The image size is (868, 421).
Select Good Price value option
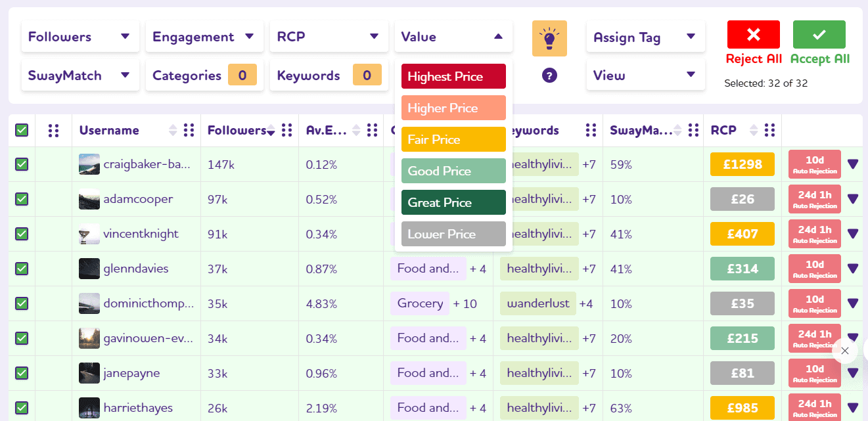(453, 171)
